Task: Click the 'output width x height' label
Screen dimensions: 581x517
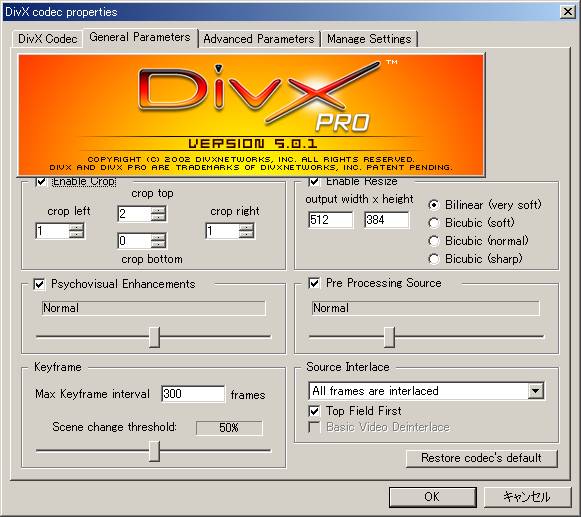Action: point(359,199)
